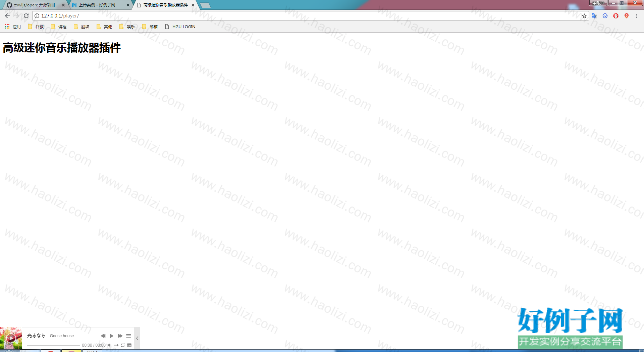Viewport: 644px width, 352px height.
Task: Minimize the Chrome window
Action: tap(613, 3)
